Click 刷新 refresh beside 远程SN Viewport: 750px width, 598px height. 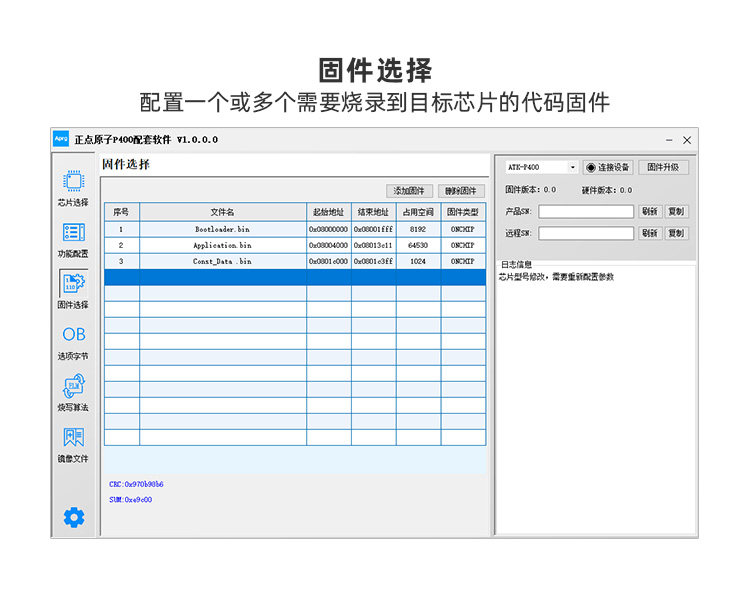point(650,233)
